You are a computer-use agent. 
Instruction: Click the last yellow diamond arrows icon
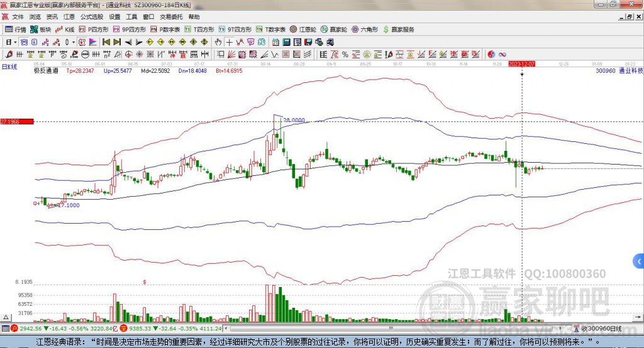point(204,42)
